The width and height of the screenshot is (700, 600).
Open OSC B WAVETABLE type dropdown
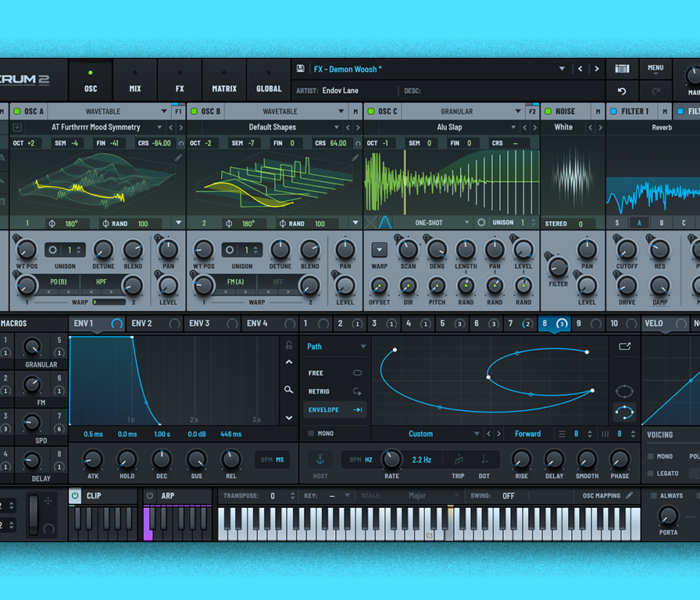tap(285, 111)
